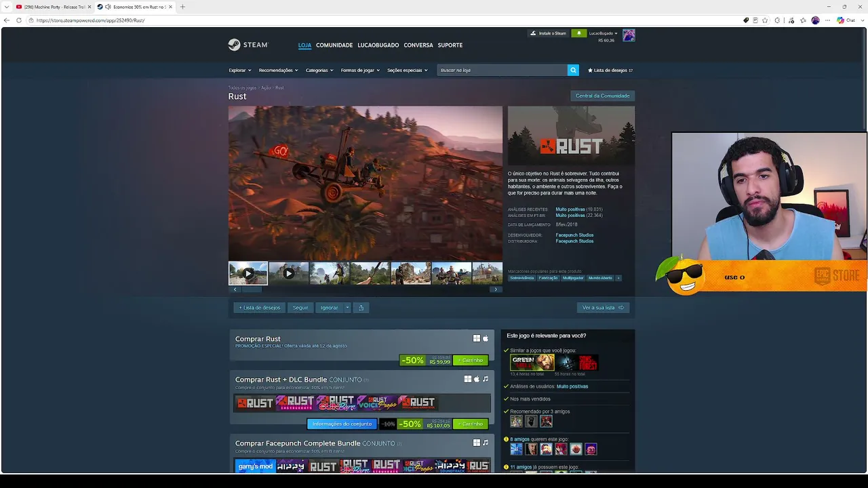
Task: Mute the Steam tab audio icon
Action: 108,7
